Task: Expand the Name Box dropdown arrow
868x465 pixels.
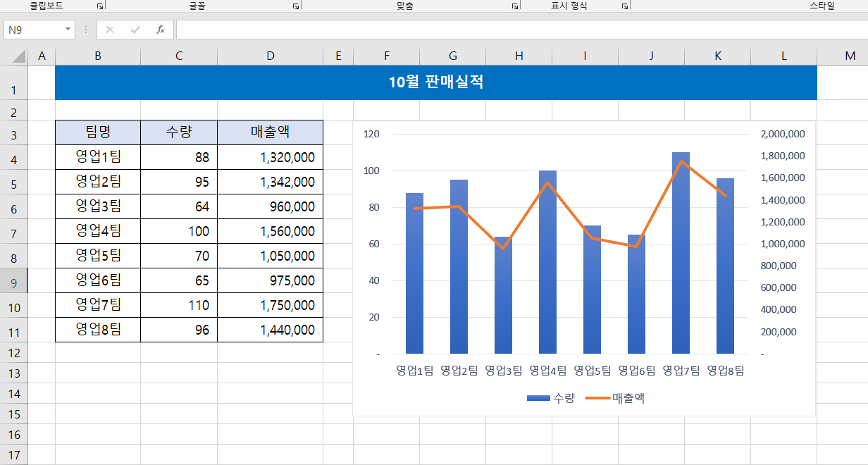Action: [x=68, y=30]
